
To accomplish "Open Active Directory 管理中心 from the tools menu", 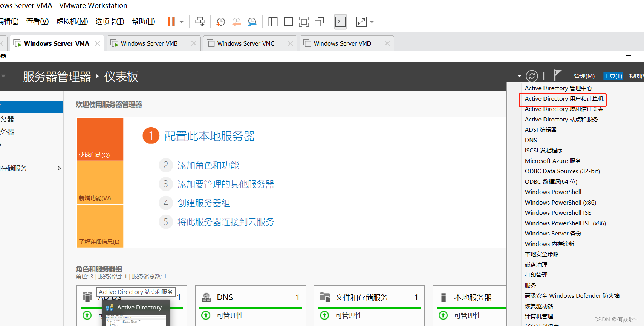I will [558, 88].
